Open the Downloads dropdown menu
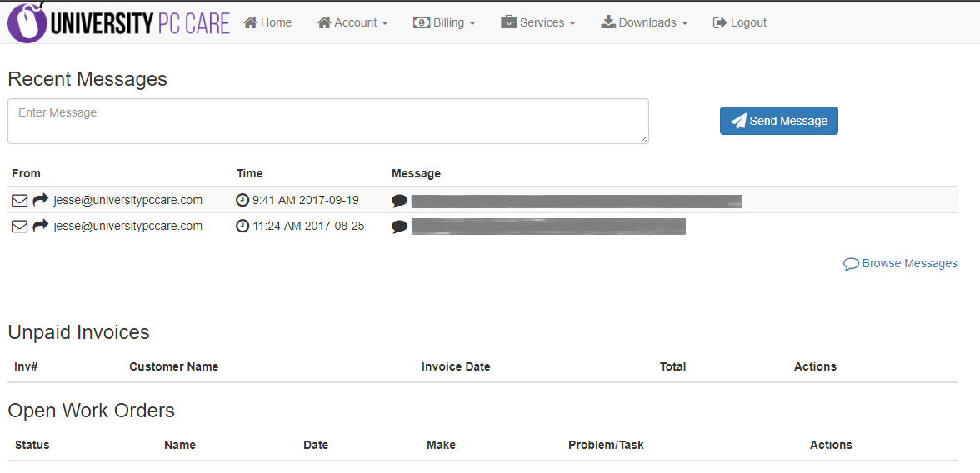The height and width of the screenshot is (473, 980). click(644, 22)
